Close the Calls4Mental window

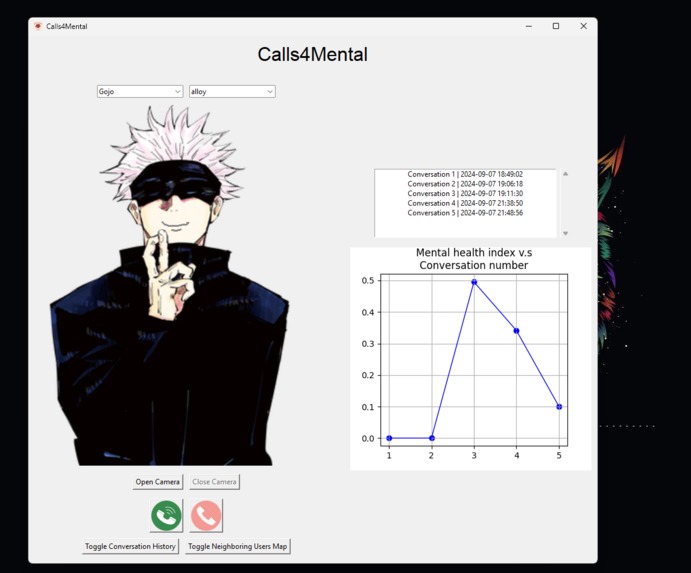click(x=583, y=26)
